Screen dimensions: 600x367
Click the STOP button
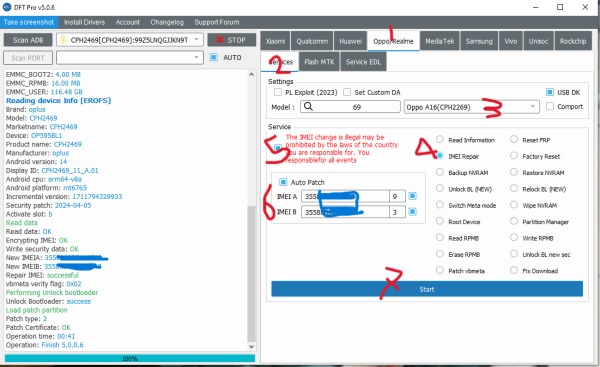232,40
